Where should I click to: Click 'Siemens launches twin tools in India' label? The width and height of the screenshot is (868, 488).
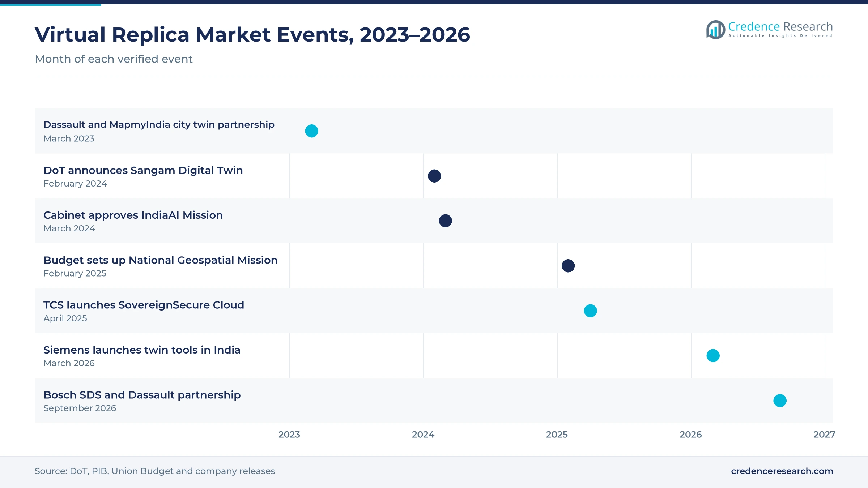(142, 350)
